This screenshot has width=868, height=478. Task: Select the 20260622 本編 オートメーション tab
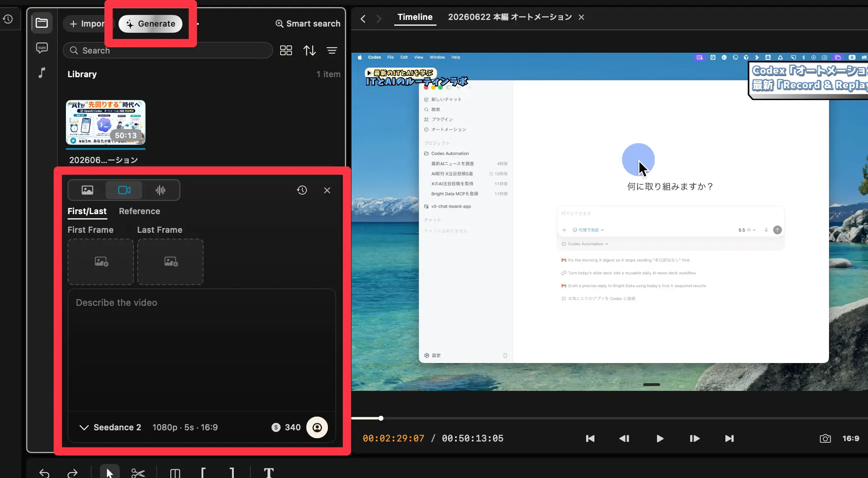[x=510, y=17]
